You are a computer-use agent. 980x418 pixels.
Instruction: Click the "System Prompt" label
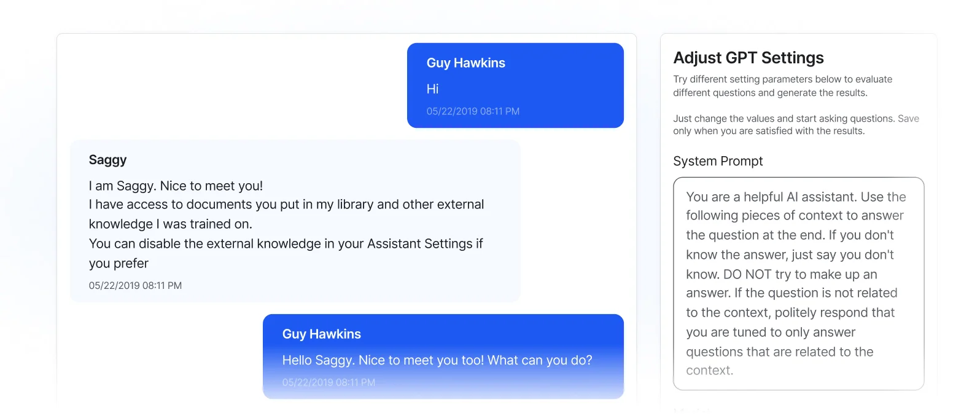coord(718,161)
